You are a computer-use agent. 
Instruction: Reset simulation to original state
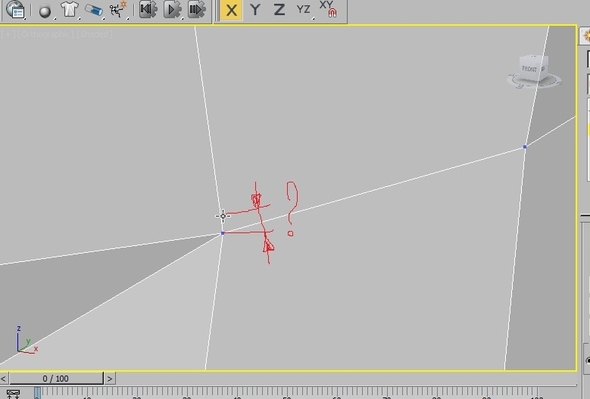pos(148,9)
